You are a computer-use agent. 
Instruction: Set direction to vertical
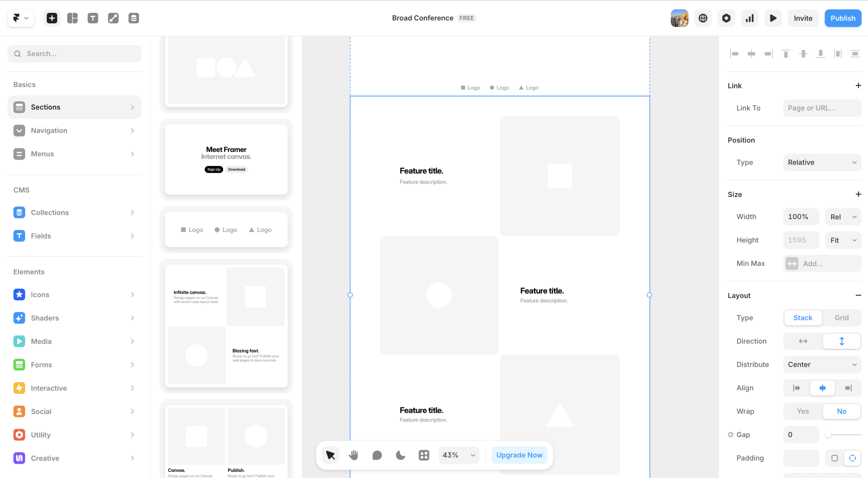pyautogui.click(x=842, y=341)
